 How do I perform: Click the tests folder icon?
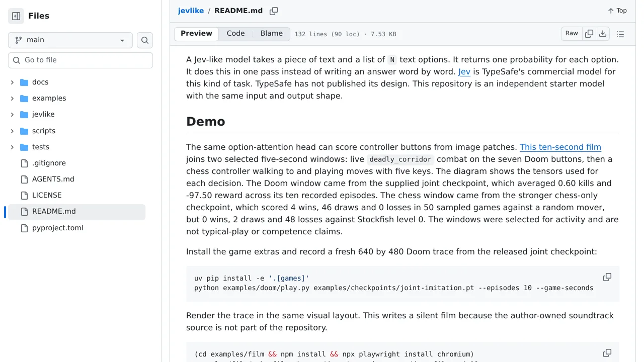(x=24, y=147)
